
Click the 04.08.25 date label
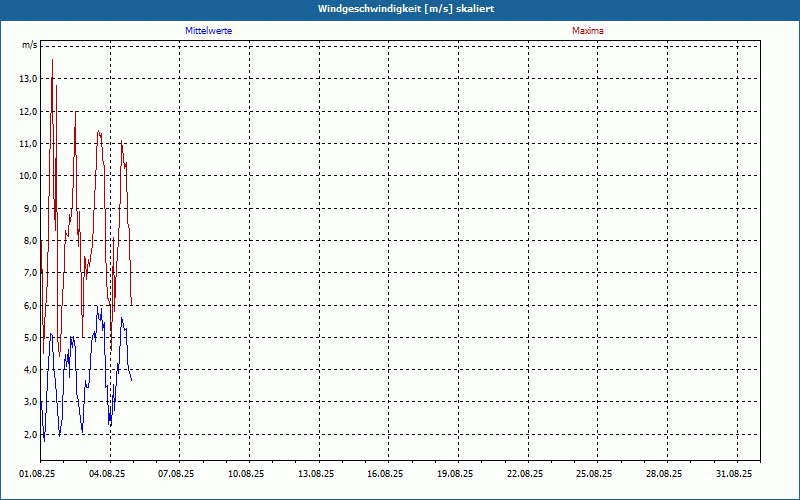[107, 474]
